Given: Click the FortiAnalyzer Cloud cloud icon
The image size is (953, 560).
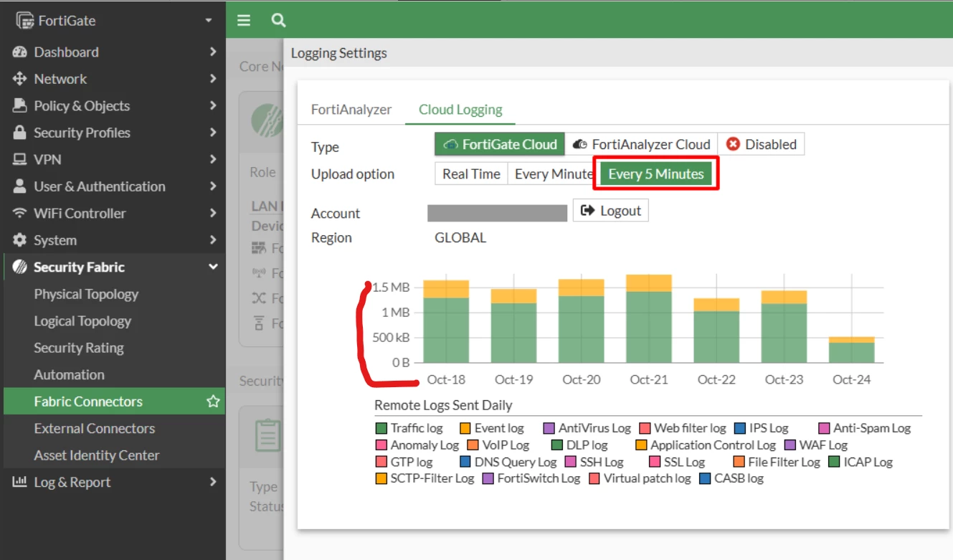Looking at the screenshot, I should [x=580, y=144].
